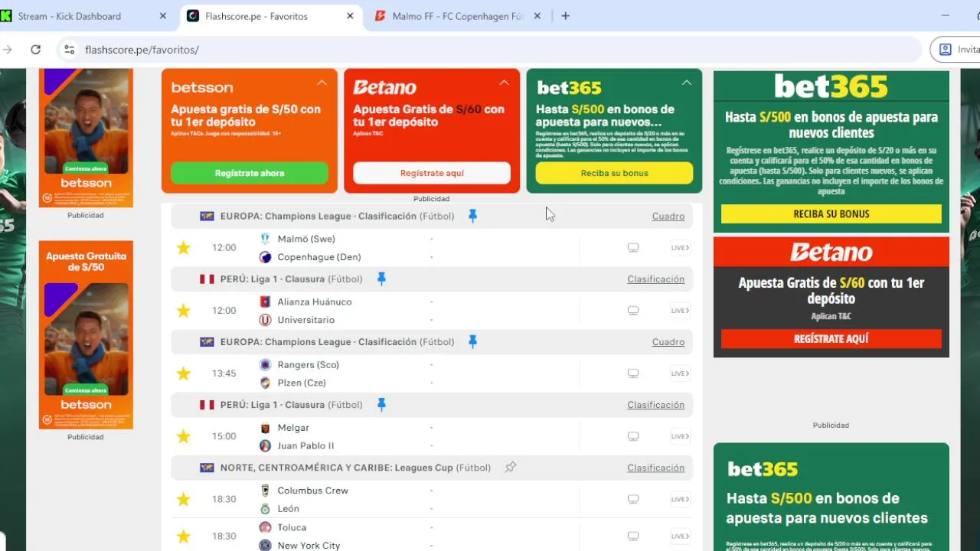980x551 pixels.
Task: Click TV icon for Columbus Crew match
Action: coord(633,499)
